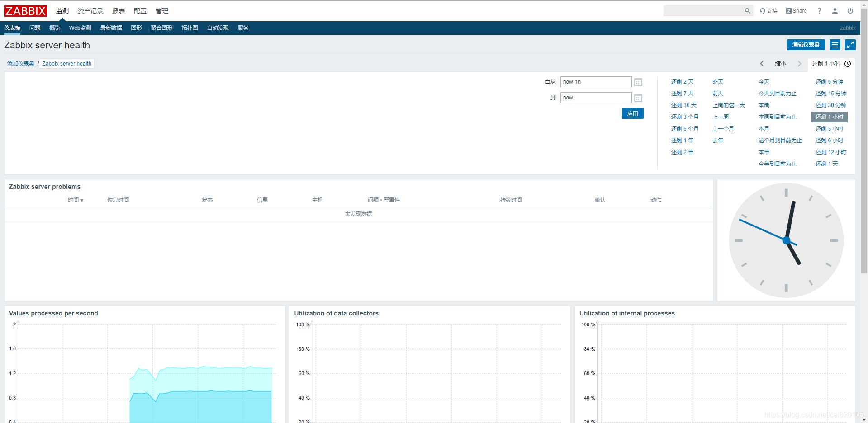
Task: Choose time range 昨天
Action: pos(718,82)
